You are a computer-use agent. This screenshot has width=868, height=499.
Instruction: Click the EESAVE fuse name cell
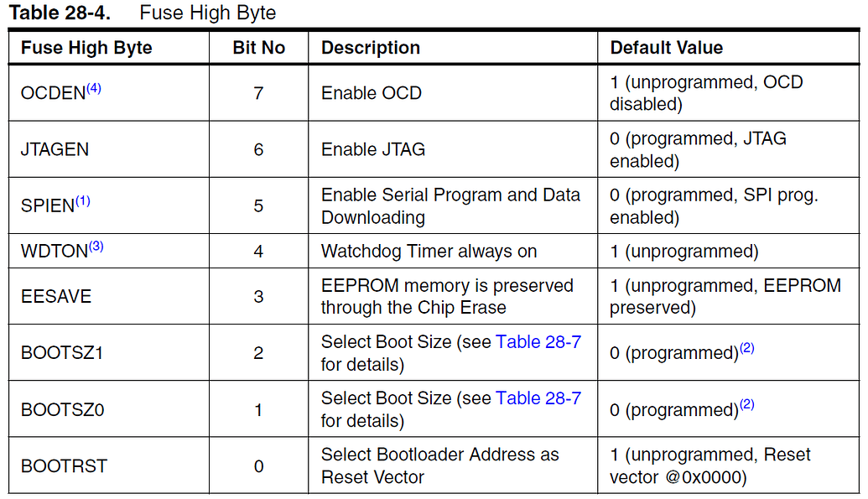click(x=56, y=297)
